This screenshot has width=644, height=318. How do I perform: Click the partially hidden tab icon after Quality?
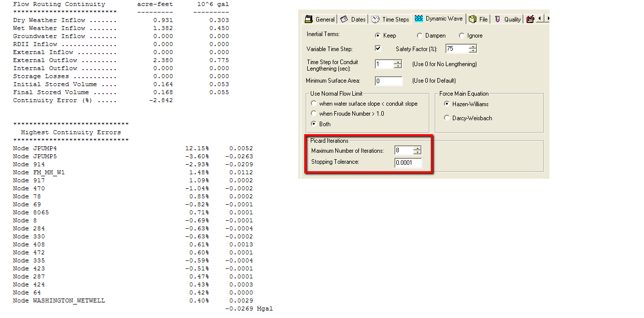pyautogui.click(x=530, y=20)
